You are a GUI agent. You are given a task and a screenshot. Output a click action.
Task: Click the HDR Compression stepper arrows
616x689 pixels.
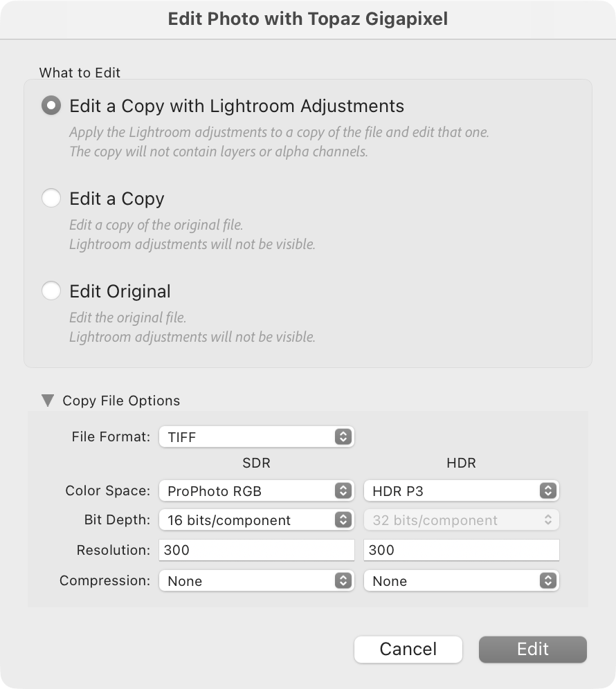[x=548, y=581]
